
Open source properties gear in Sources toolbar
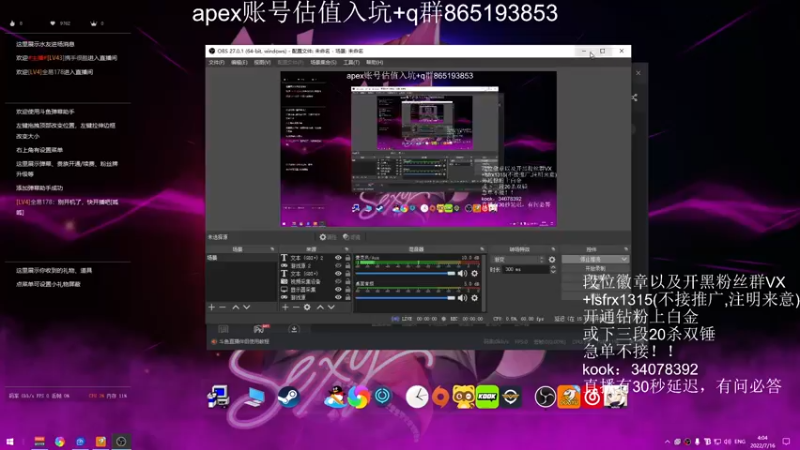click(307, 307)
